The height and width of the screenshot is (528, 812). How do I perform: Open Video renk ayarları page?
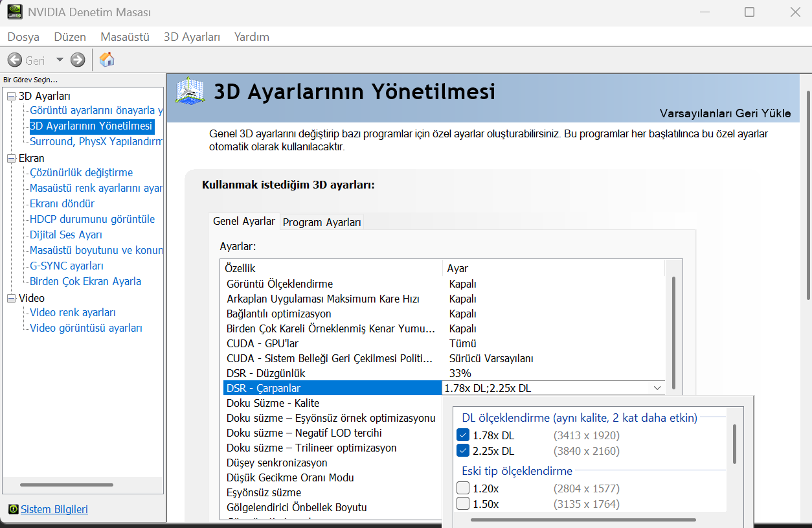(x=73, y=312)
